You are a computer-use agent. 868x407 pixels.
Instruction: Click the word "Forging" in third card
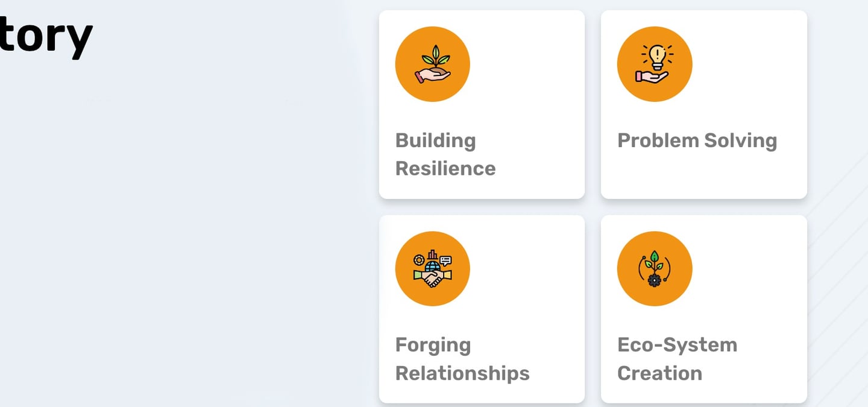coord(433,345)
